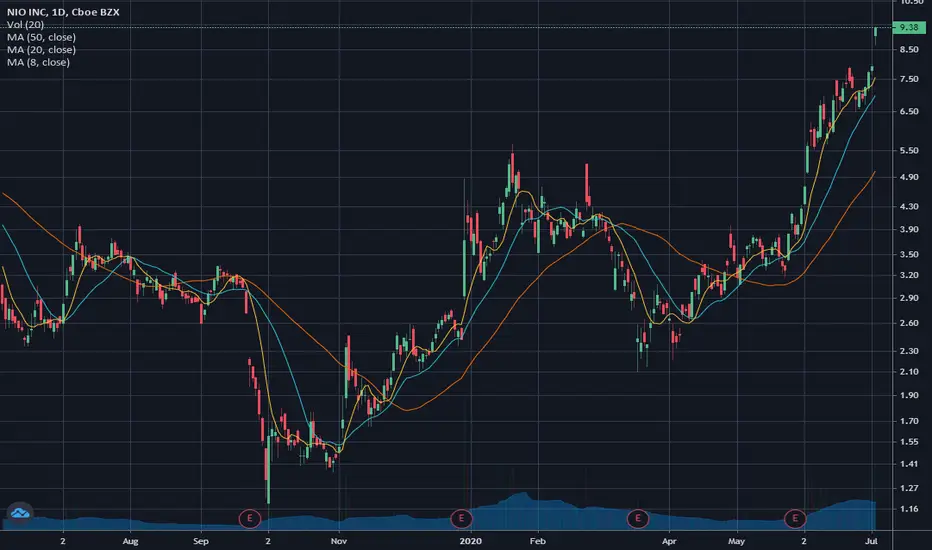
Task: Click the 3.50 price axis label
Action: coord(909,254)
